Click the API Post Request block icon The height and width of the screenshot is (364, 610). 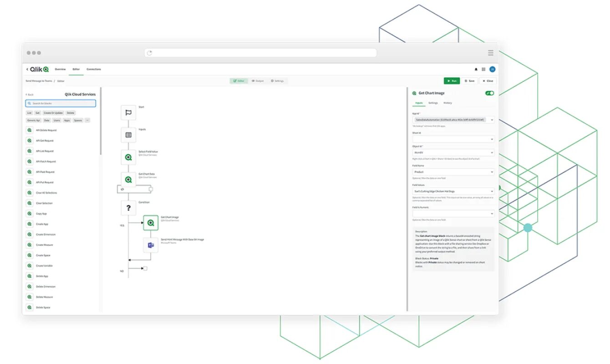(29, 172)
